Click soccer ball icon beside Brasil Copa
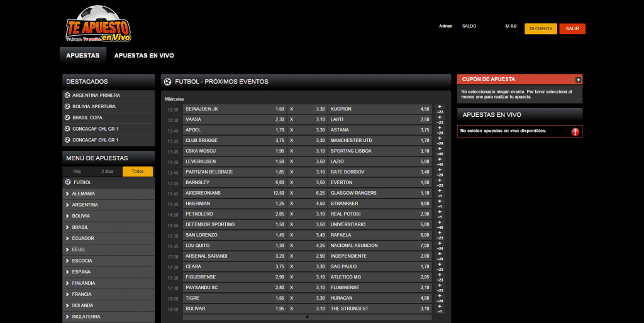The height and width of the screenshot is (323, 644). pyautogui.click(x=67, y=118)
